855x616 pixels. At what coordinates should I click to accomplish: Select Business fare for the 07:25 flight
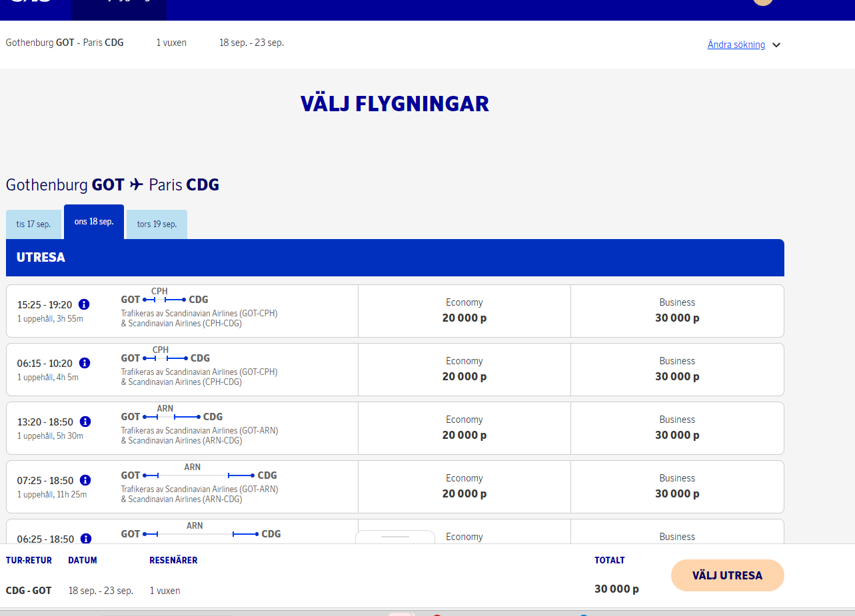point(677,487)
